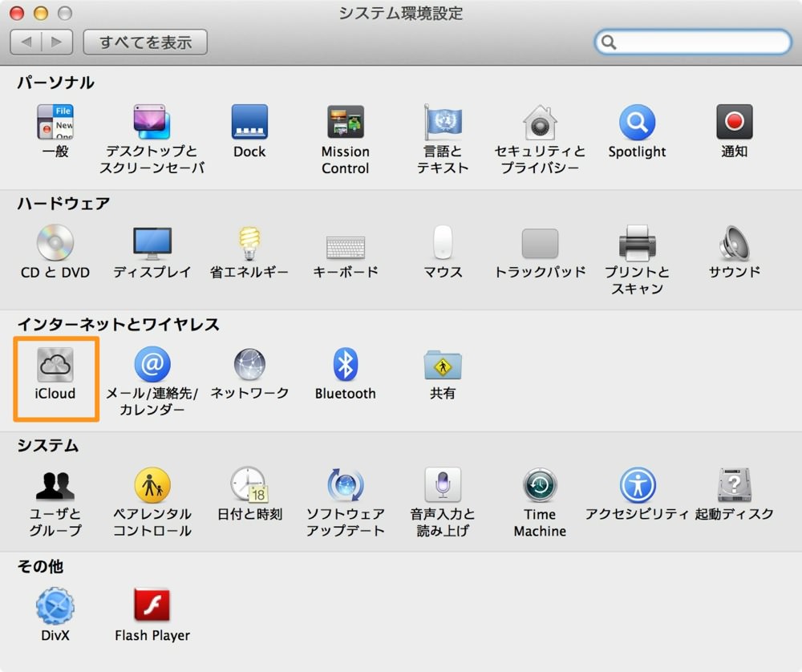Open サウンド (Sound) preferences
This screenshot has width=802, height=672.
(735, 242)
